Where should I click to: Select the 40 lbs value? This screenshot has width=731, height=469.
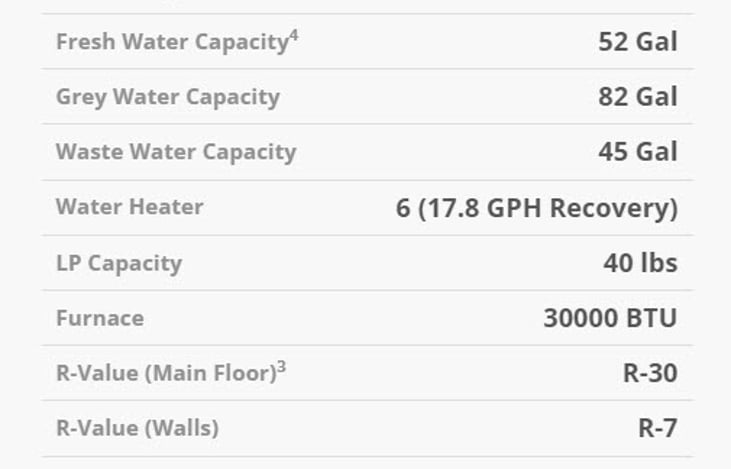coord(640,263)
